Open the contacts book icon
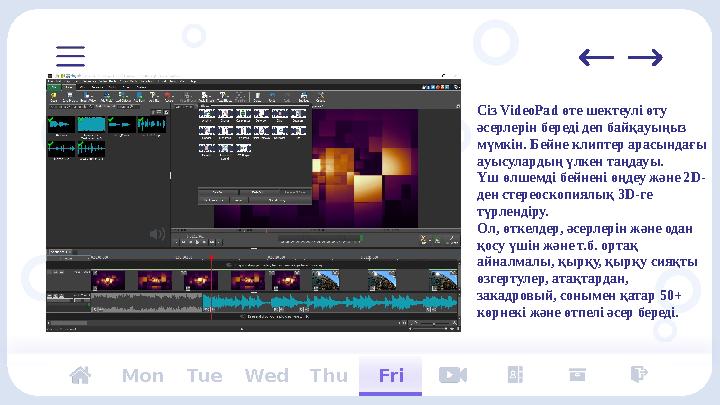The width and height of the screenshot is (720, 405). (x=515, y=375)
